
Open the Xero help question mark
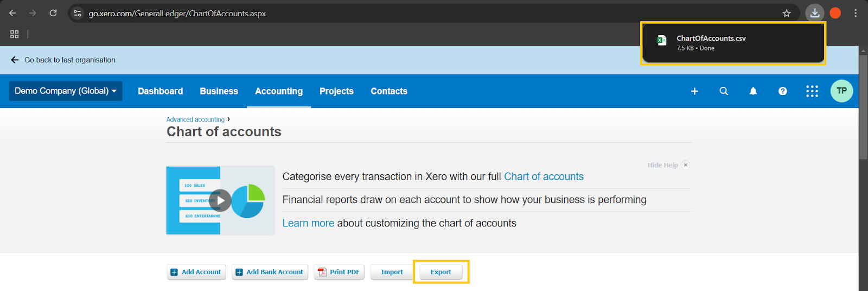point(782,91)
